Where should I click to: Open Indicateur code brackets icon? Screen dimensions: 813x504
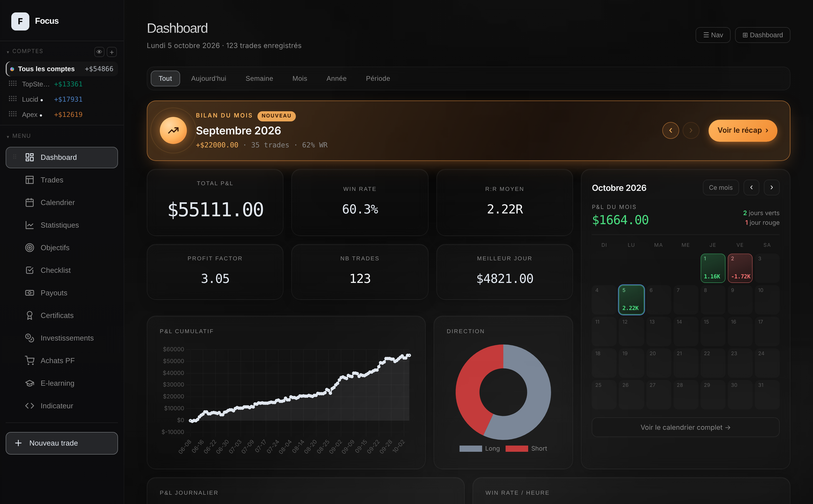click(29, 406)
